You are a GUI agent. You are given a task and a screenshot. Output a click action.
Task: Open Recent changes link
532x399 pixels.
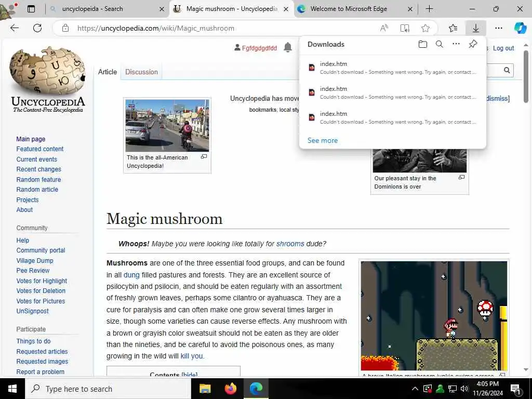(38, 169)
